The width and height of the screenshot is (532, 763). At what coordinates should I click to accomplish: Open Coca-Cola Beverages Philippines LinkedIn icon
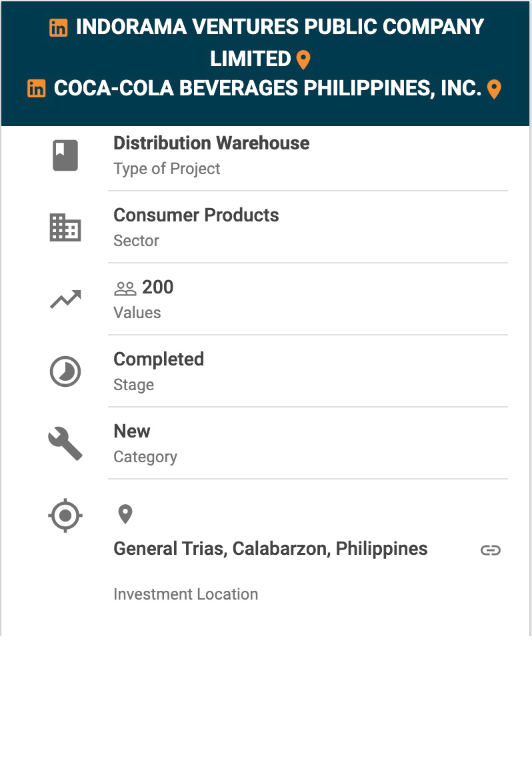click(37, 89)
